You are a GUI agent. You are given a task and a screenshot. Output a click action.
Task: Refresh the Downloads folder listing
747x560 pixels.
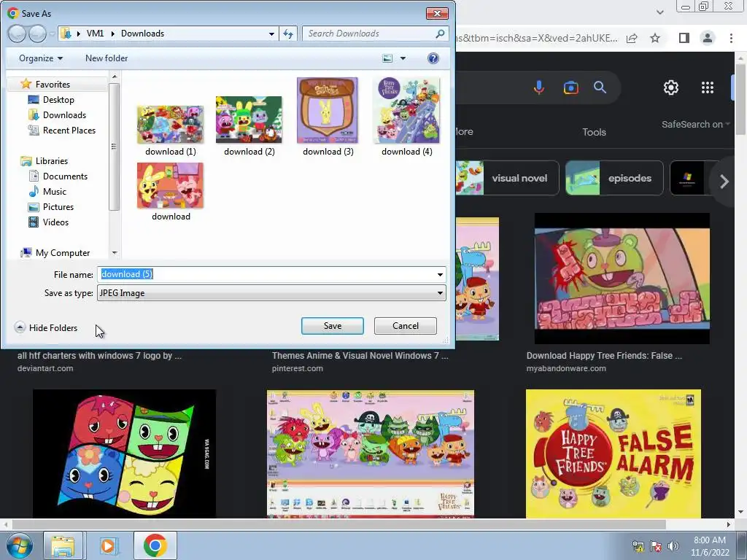(288, 34)
